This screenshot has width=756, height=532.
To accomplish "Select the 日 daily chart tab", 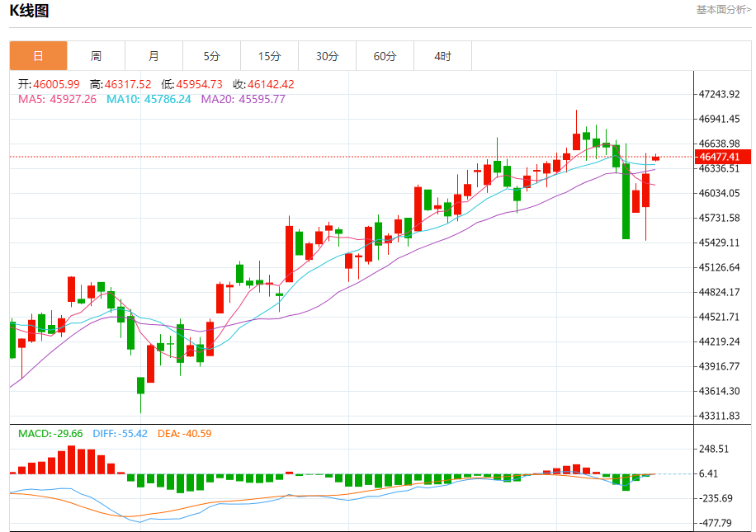I will [38, 56].
